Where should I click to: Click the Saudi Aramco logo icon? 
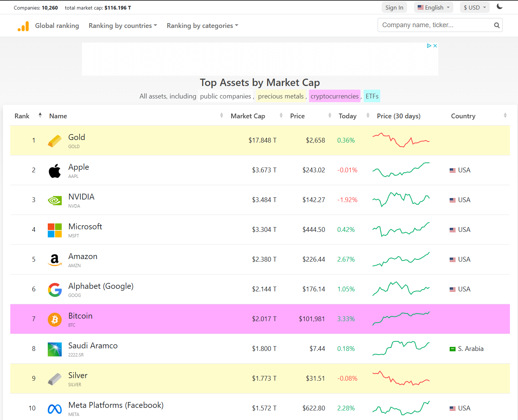pyautogui.click(x=55, y=349)
